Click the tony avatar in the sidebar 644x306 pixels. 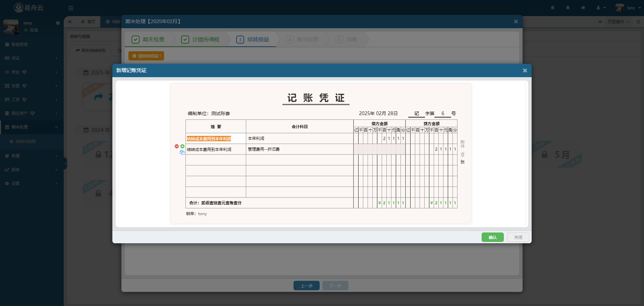[x=11, y=27]
